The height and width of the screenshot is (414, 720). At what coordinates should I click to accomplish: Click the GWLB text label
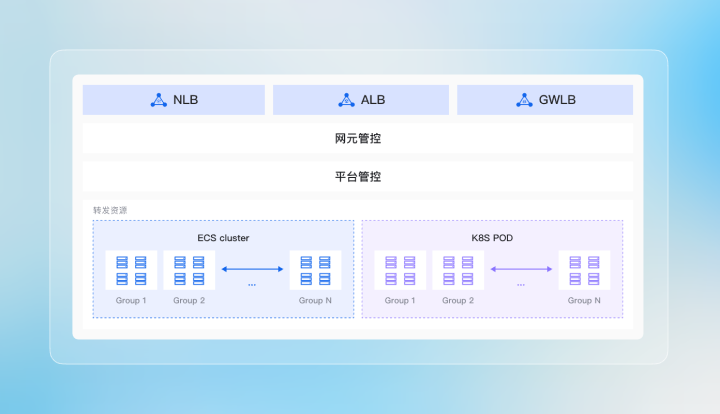click(x=557, y=100)
